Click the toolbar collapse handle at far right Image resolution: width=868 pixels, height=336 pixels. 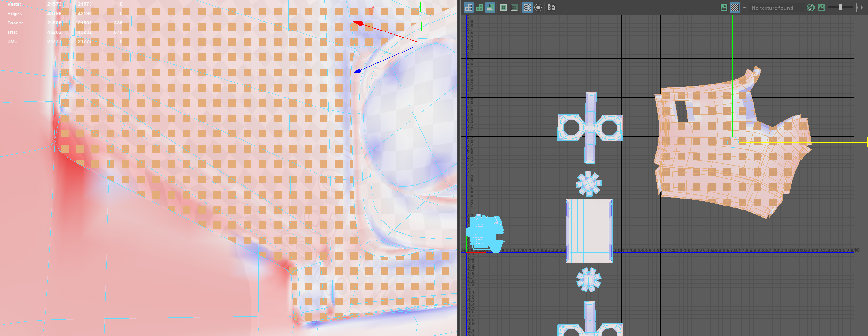pos(860,8)
